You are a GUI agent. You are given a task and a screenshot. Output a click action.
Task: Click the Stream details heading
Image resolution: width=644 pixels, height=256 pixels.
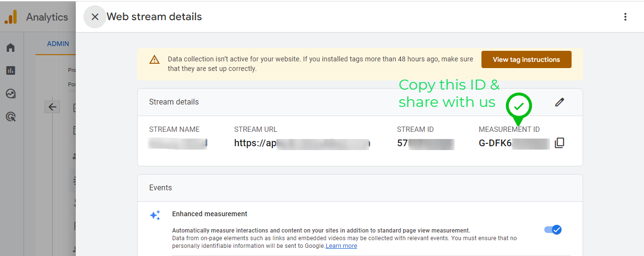coord(174,102)
